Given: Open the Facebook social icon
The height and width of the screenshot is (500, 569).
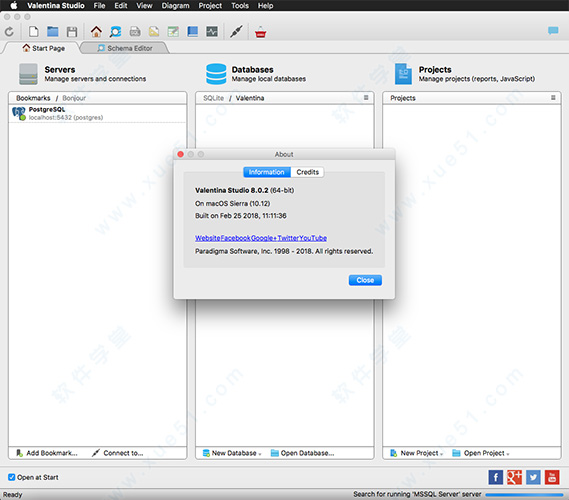Looking at the screenshot, I should pyautogui.click(x=495, y=477).
